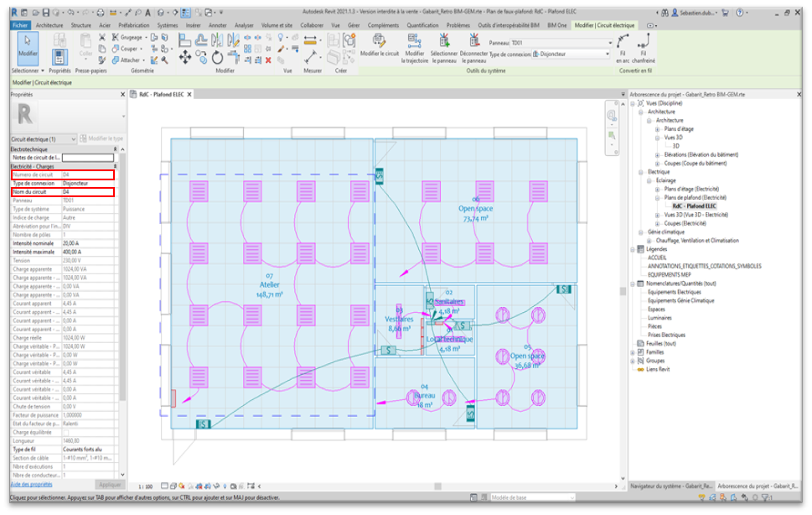Viewport: 812px width, 515px height.
Task: Click the Nom du circuit field
Action: 87,192
